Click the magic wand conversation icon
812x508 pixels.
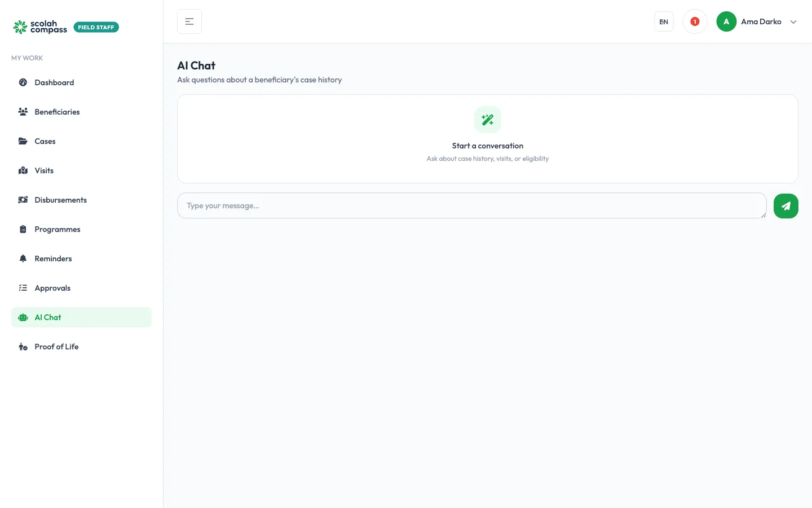click(488, 120)
